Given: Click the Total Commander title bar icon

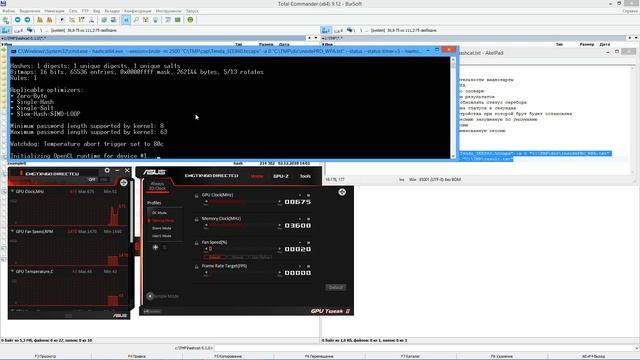Looking at the screenshot, I should pos(3,3).
